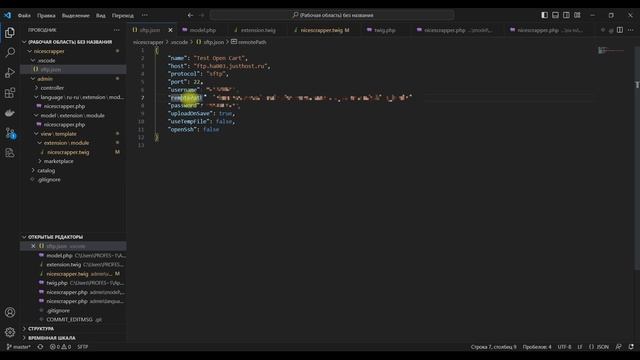Open the menu bar overflow ellipsis
This screenshot has height=360, width=640.
click(145, 15)
